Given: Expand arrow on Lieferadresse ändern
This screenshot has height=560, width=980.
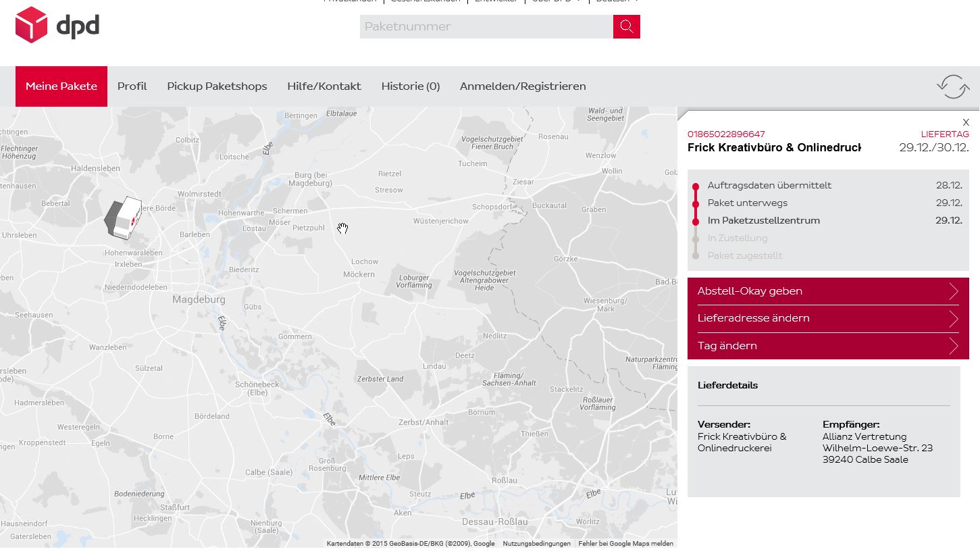Looking at the screenshot, I should tap(953, 318).
